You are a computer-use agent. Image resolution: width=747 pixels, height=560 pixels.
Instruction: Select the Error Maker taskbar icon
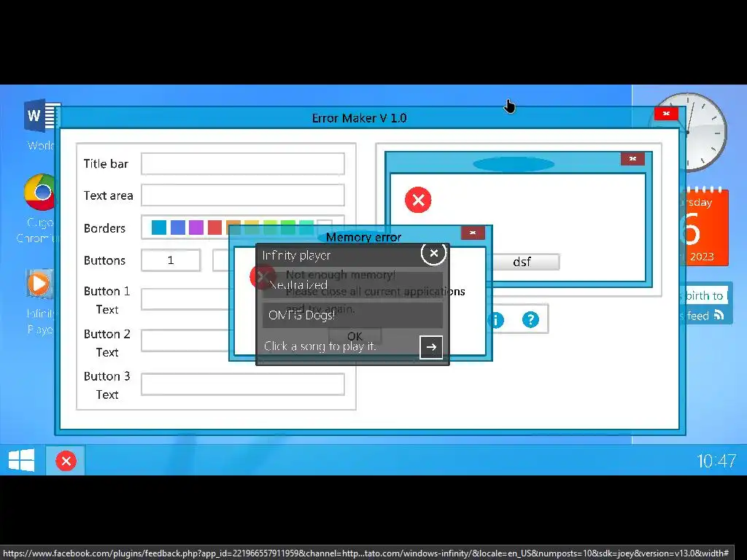[x=66, y=461]
